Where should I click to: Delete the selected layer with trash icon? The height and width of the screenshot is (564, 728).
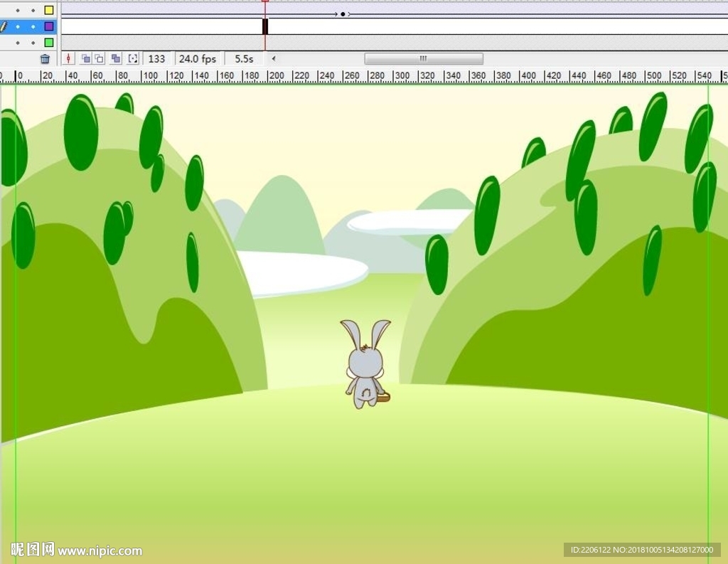pos(45,59)
